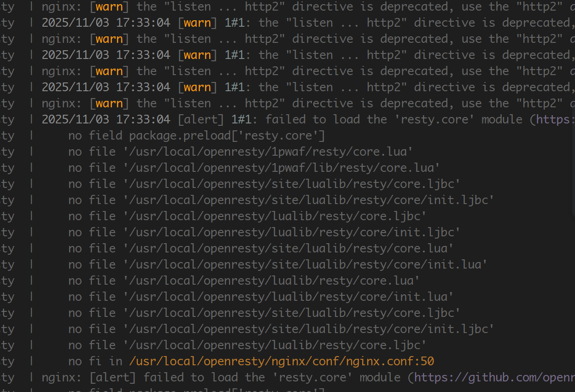
Task: Click the path ending 'site/lualib/resty/core/init.lua'
Action: (305, 264)
